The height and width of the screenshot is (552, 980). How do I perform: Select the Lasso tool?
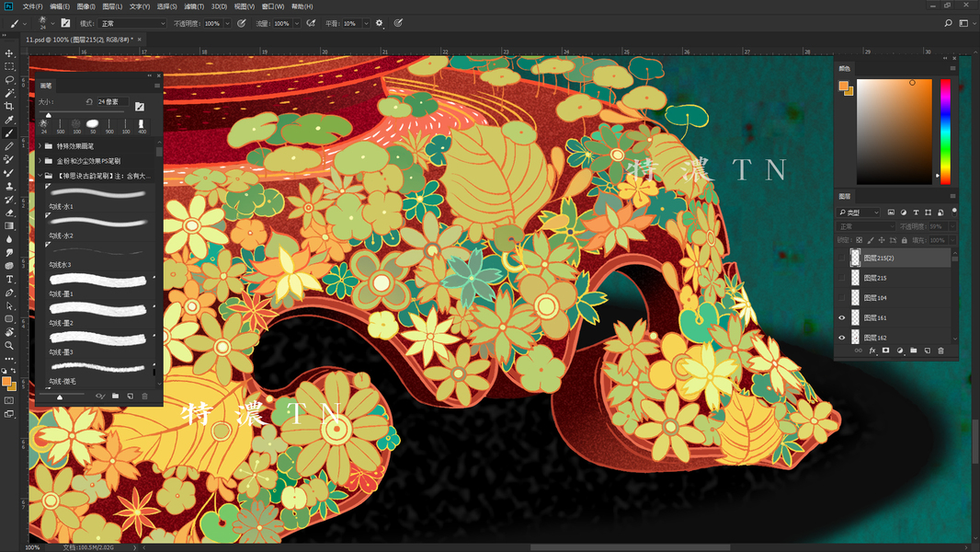[9, 79]
